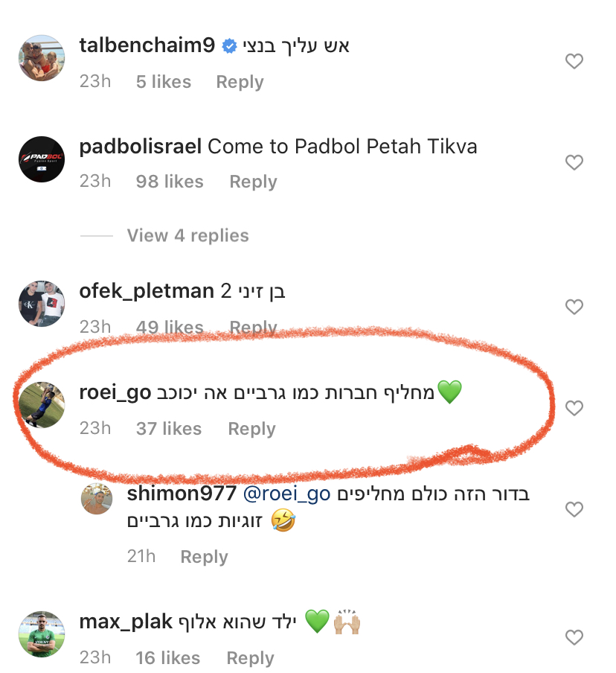
Task: View ofek_pletman's profile photo
Action: tap(41, 302)
